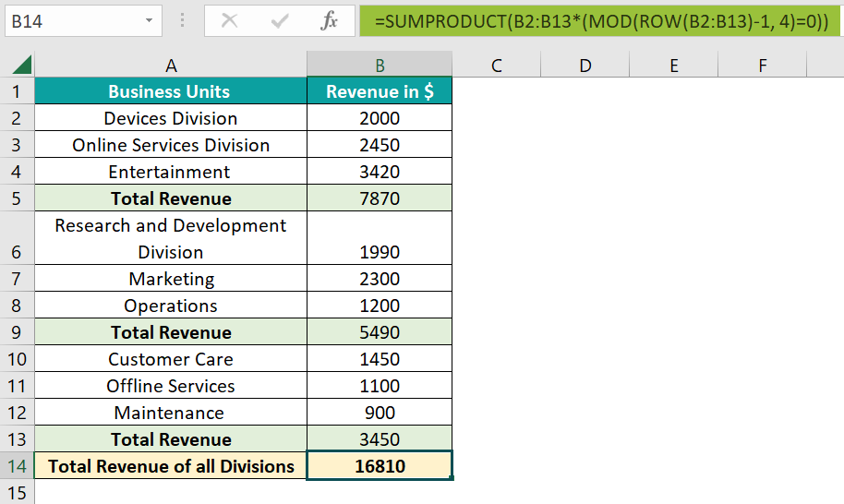Click the Revenue in $ header cell

coord(380,90)
